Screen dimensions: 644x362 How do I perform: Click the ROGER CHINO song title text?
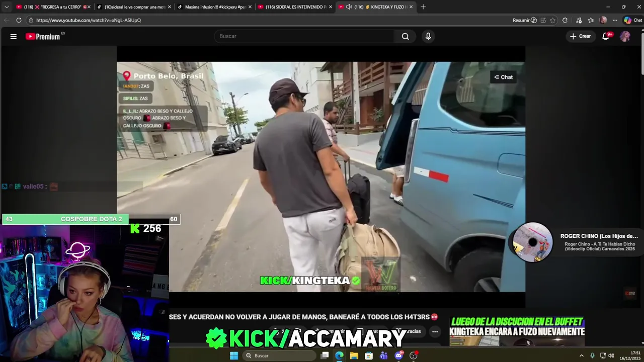[599, 236]
